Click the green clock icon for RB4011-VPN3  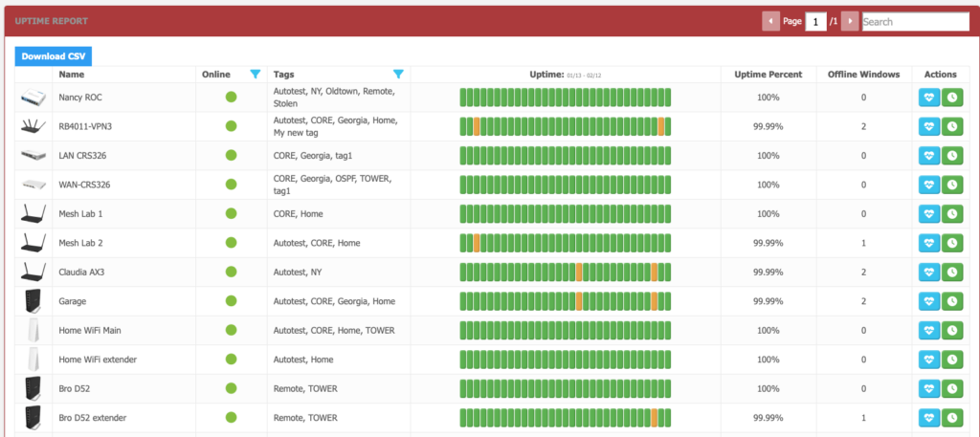pos(952,126)
